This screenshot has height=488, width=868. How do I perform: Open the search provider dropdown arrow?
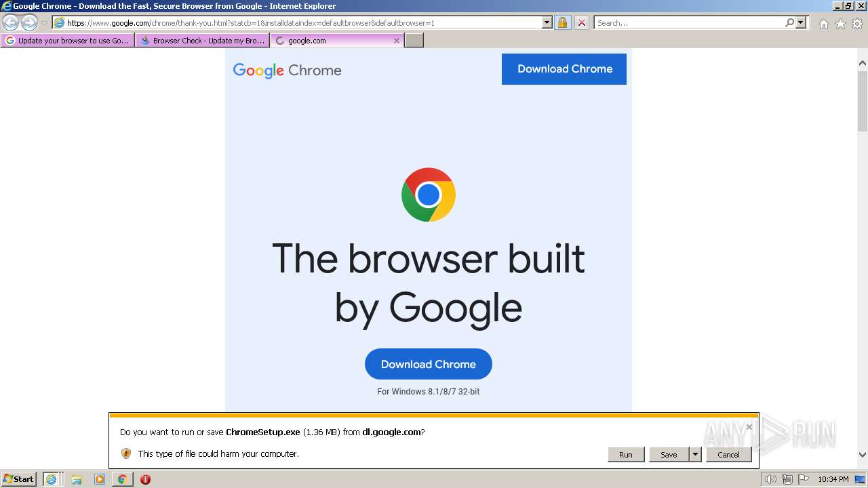tap(801, 22)
